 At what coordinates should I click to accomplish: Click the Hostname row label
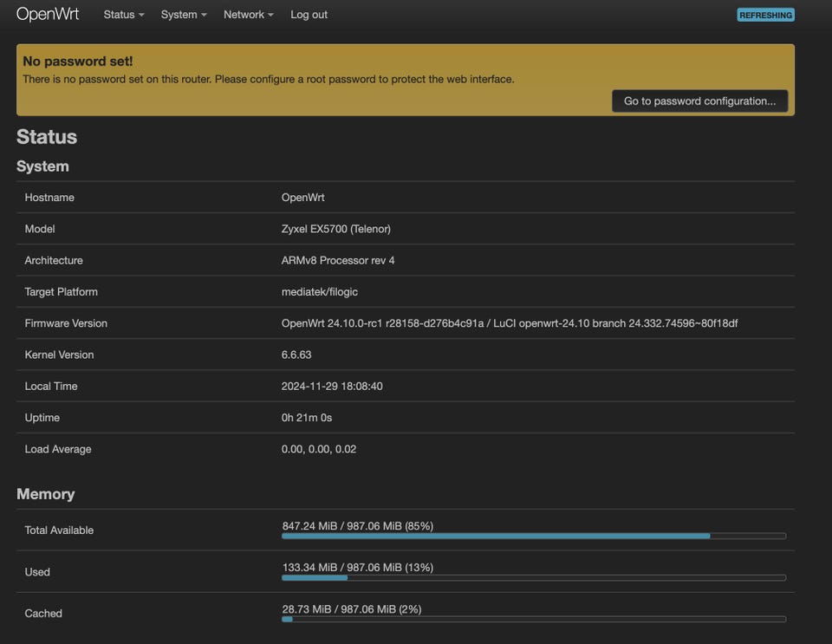(49, 198)
